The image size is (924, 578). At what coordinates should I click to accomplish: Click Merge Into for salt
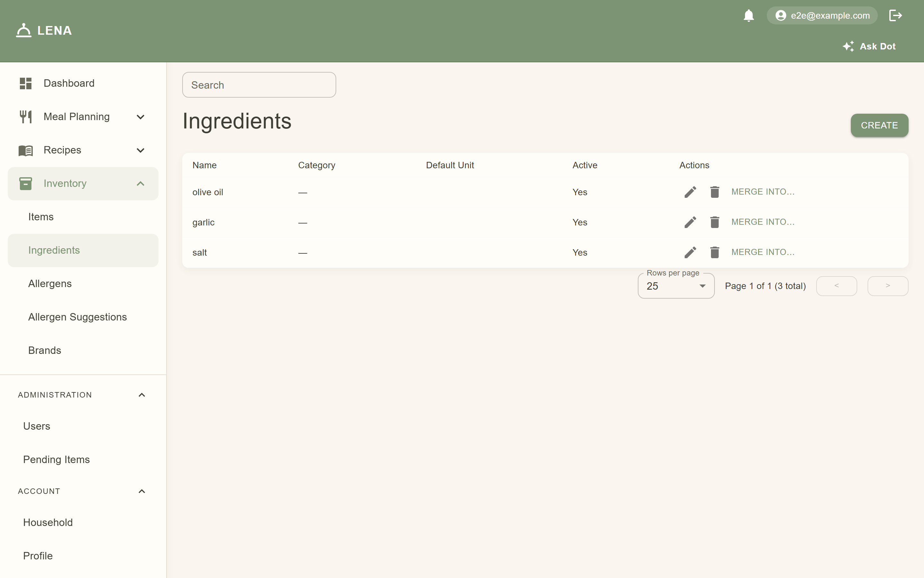tap(763, 252)
